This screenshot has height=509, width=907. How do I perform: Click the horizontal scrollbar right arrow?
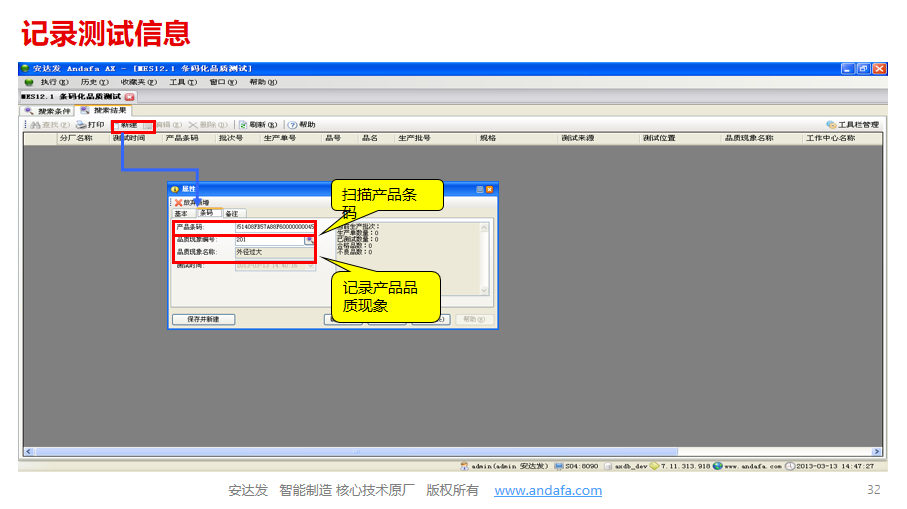pyautogui.click(x=877, y=452)
